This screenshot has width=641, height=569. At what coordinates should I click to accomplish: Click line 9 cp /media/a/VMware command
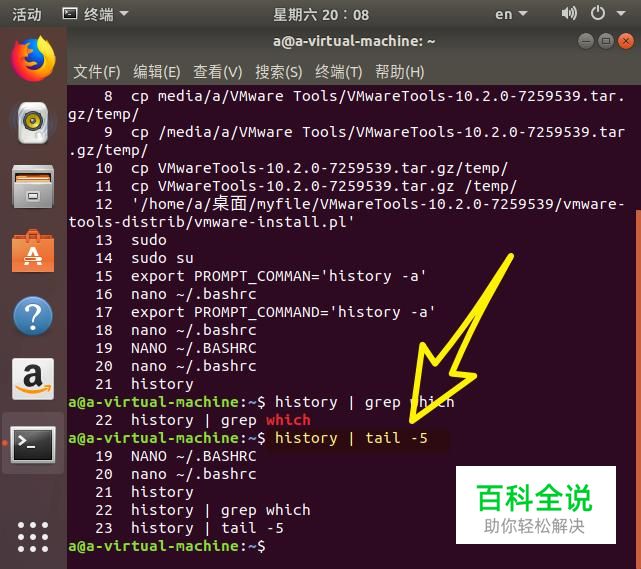347,141
